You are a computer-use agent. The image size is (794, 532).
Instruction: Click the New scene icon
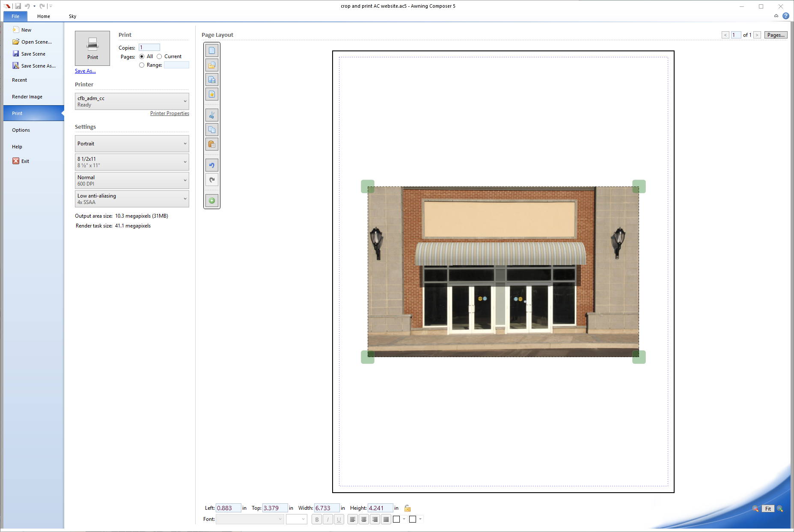(16, 30)
